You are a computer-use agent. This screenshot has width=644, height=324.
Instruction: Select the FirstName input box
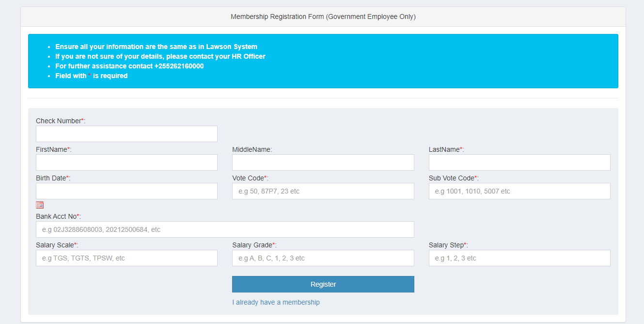tap(126, 162)
